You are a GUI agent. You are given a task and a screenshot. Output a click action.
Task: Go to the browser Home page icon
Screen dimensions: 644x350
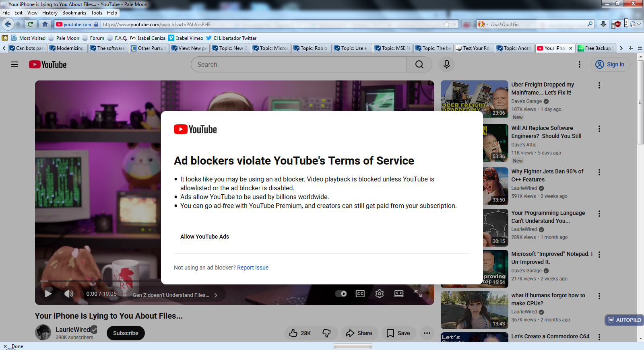point(45,24)
